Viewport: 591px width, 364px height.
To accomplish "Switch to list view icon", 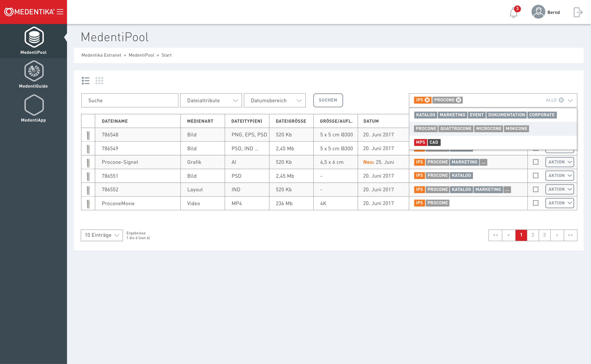I will click(86, 81).
